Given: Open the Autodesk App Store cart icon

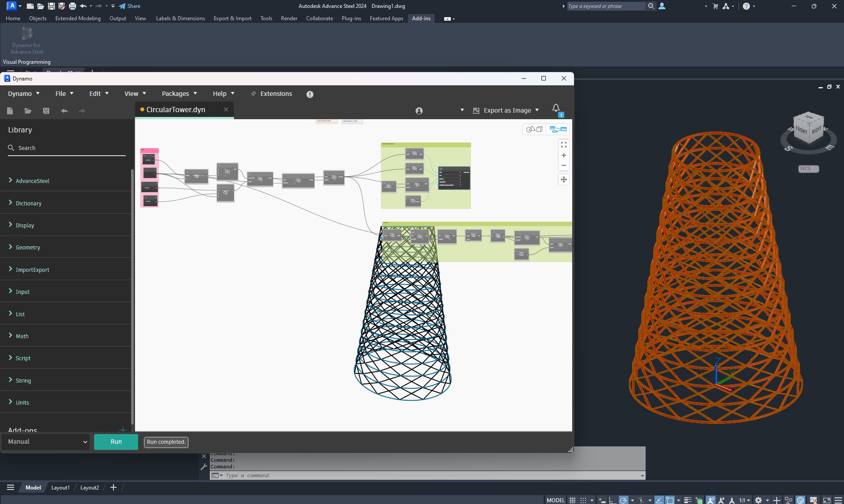Looking at the screenshot, I should click(716, 6).
